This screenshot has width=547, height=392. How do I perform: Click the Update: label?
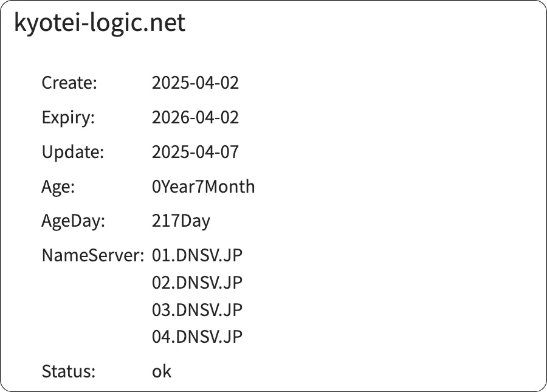[x=73, y=152]
